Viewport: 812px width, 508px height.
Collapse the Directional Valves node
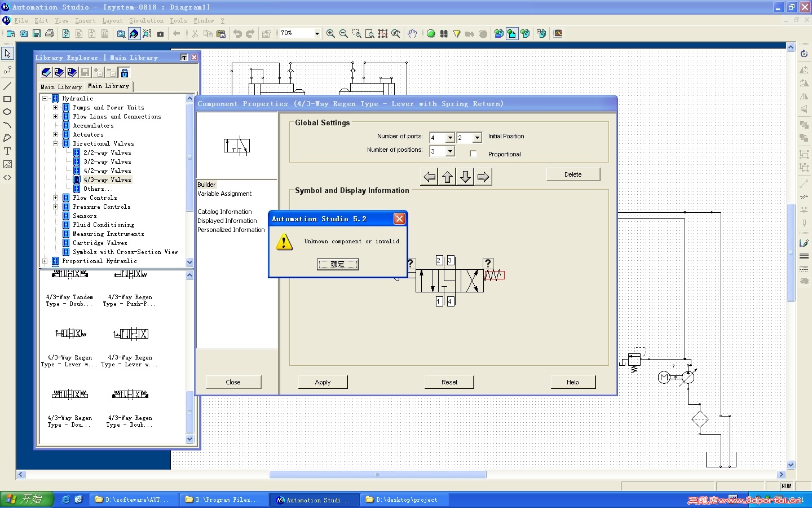(x=55, y=143)
